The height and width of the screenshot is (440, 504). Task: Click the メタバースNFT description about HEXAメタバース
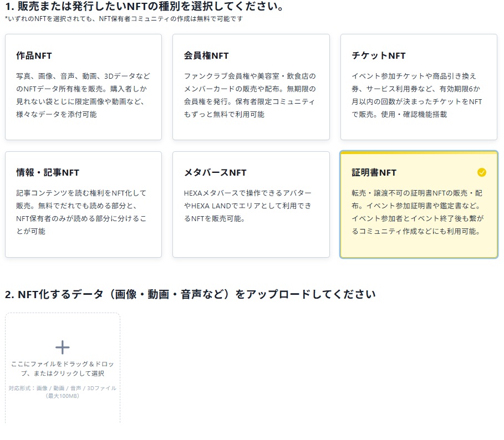click(x=248, y=205)
